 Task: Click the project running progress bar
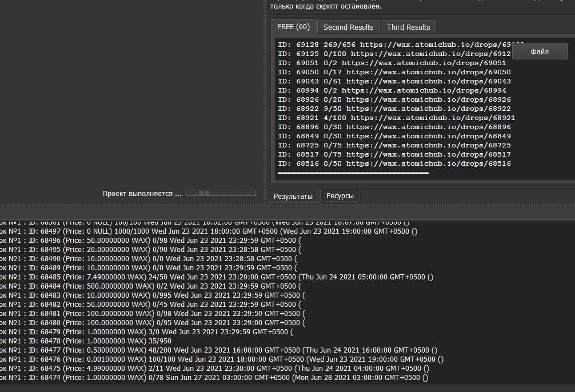(x=221, y=193)
